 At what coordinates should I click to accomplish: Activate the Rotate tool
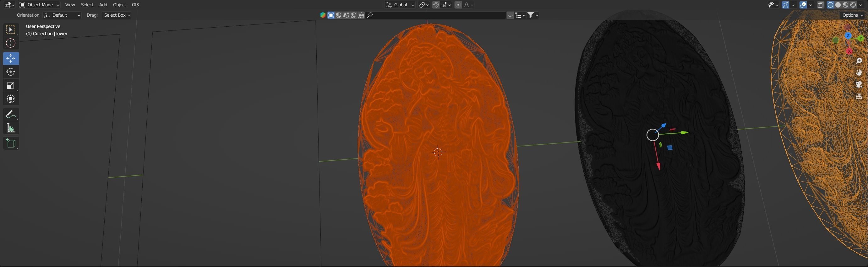click(11, 72)
